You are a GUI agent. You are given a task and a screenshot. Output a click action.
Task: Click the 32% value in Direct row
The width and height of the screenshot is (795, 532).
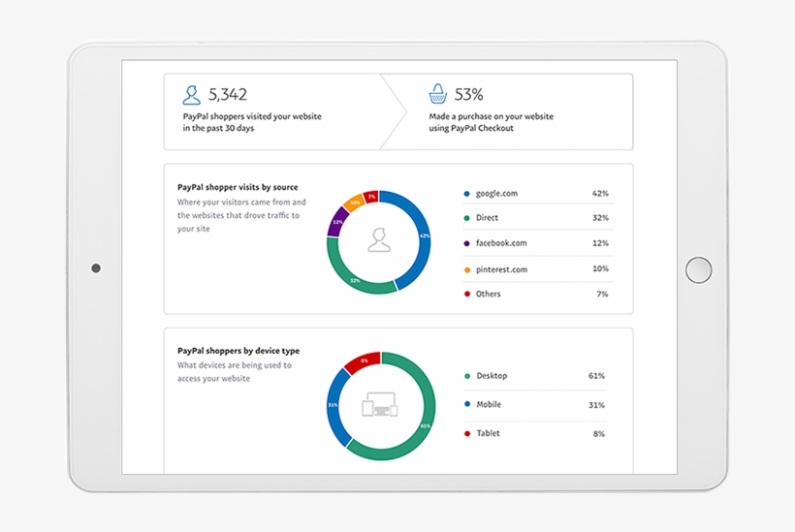600,218
